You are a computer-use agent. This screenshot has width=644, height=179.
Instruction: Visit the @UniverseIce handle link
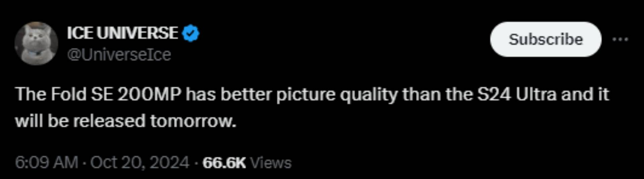[119, 54]
